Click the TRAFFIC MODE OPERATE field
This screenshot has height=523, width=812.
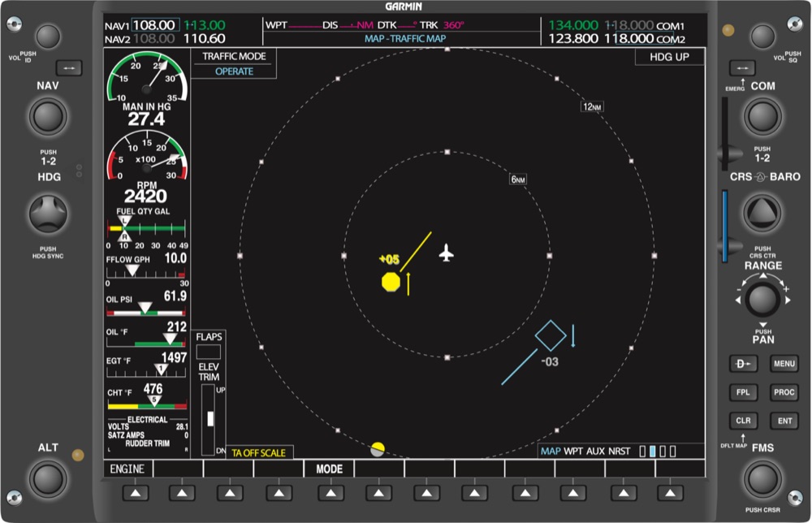pos(234,63)
